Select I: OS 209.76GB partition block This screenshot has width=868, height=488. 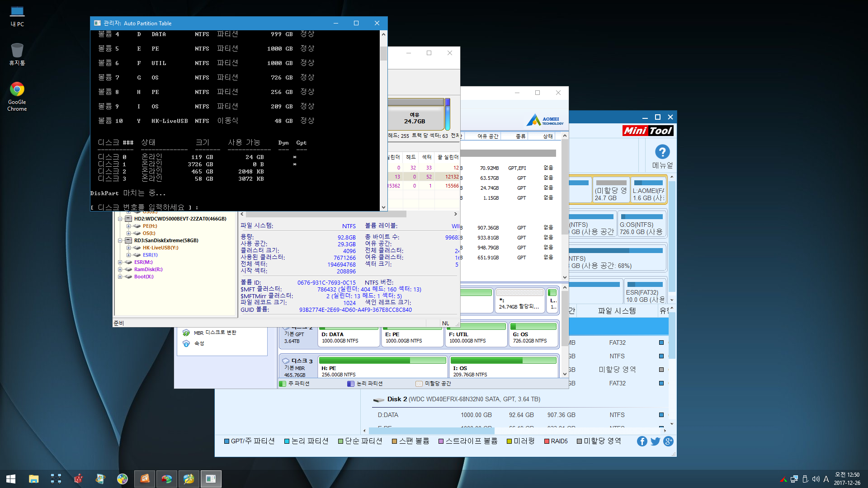504,367
